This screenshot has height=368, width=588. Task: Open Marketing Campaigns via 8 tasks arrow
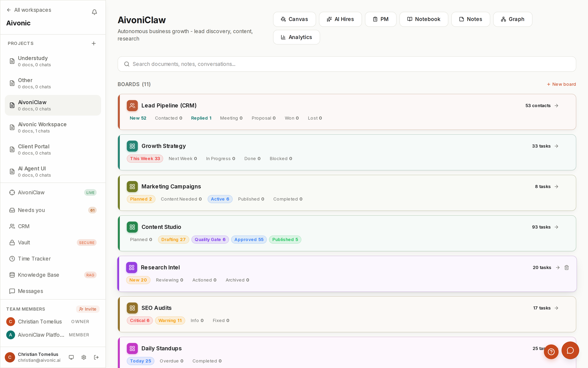[x=556, y=186]
